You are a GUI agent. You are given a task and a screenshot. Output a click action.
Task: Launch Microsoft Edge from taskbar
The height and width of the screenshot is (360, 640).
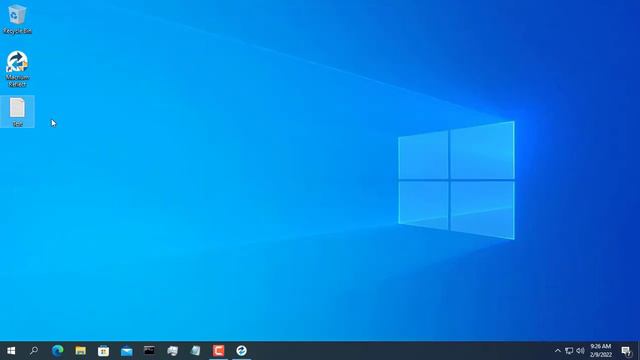(x=58, y=351)
